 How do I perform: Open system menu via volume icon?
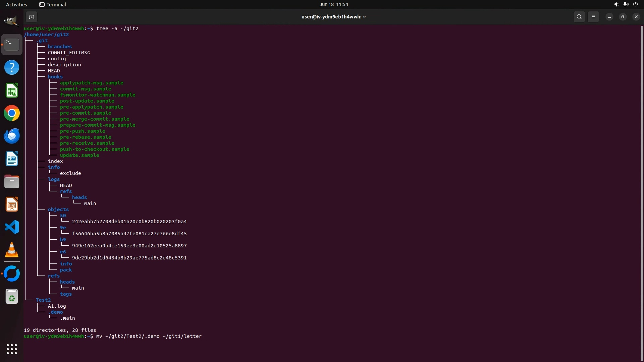(x=616, y=4)
